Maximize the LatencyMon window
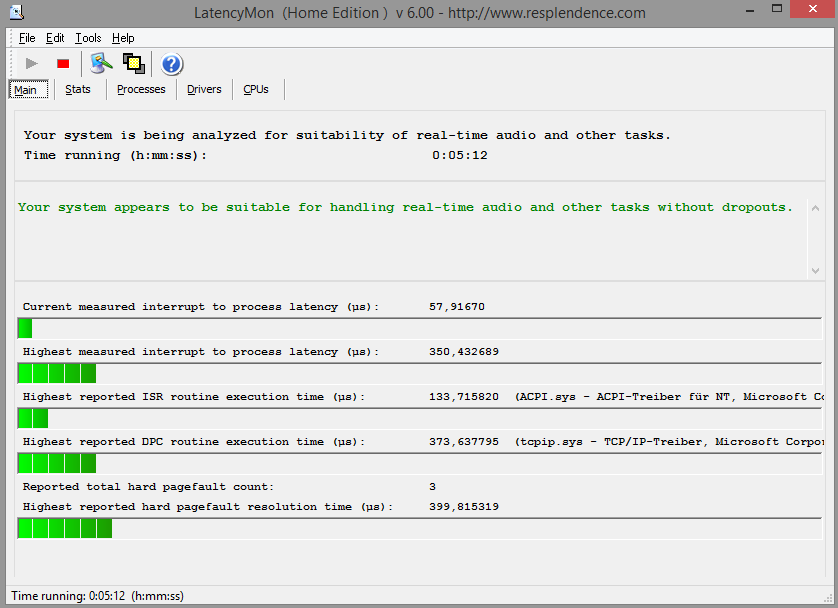This screenshot has height=608, width=838. click(777, 9)
